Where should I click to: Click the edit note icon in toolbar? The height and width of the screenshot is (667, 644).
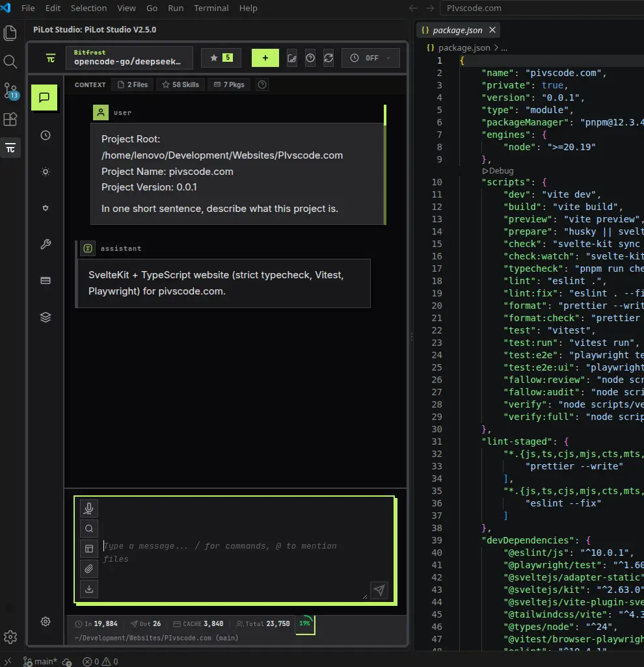[292, 58]
